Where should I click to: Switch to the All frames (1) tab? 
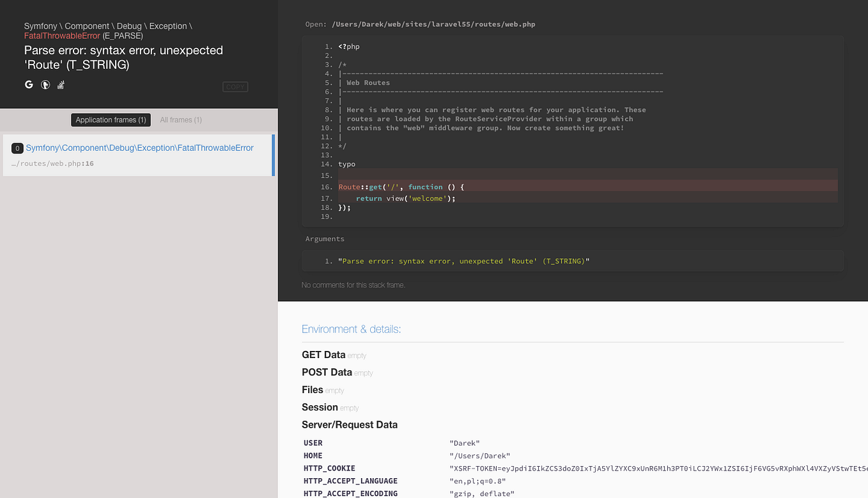tap(180, 120)
